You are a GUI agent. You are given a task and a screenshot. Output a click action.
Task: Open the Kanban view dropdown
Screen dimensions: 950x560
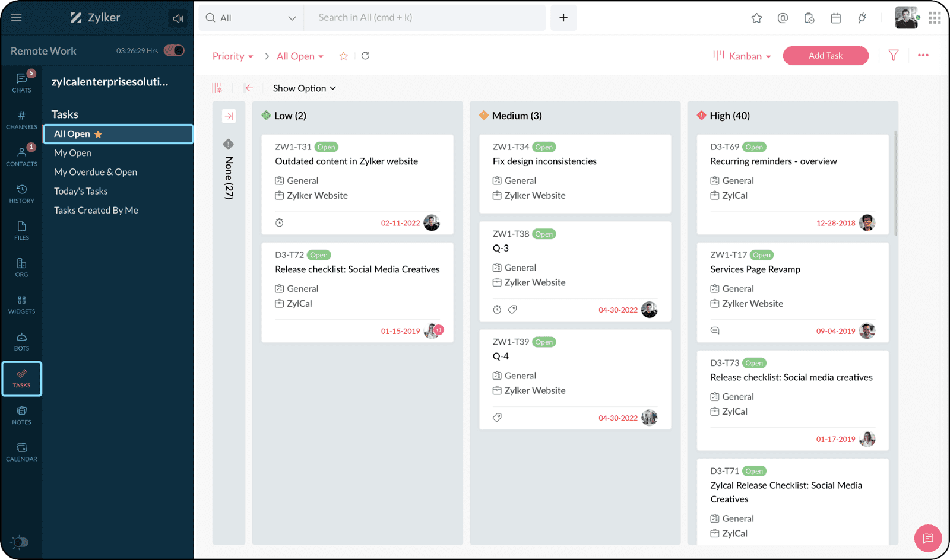pyautogui.click(x=742, y=56)
